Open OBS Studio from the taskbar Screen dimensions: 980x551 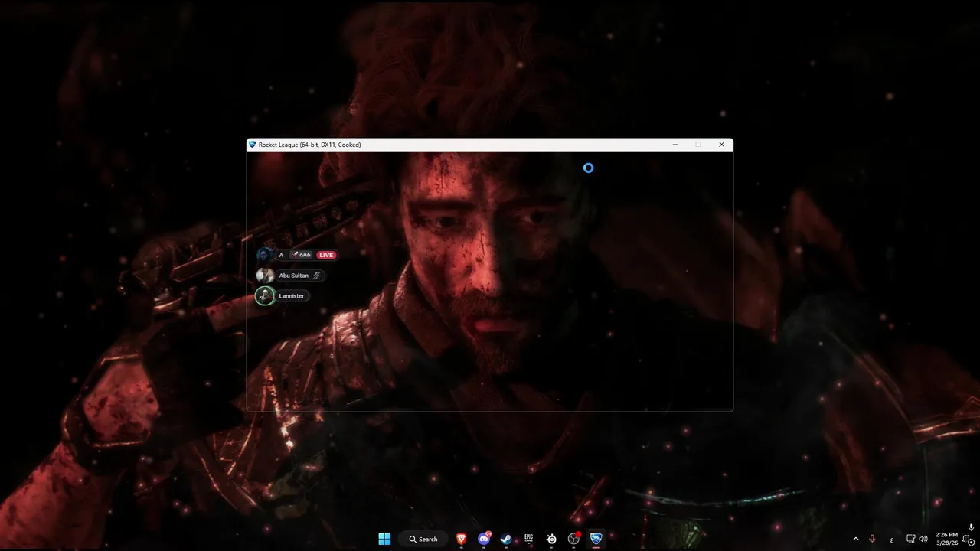click(573, 539)
